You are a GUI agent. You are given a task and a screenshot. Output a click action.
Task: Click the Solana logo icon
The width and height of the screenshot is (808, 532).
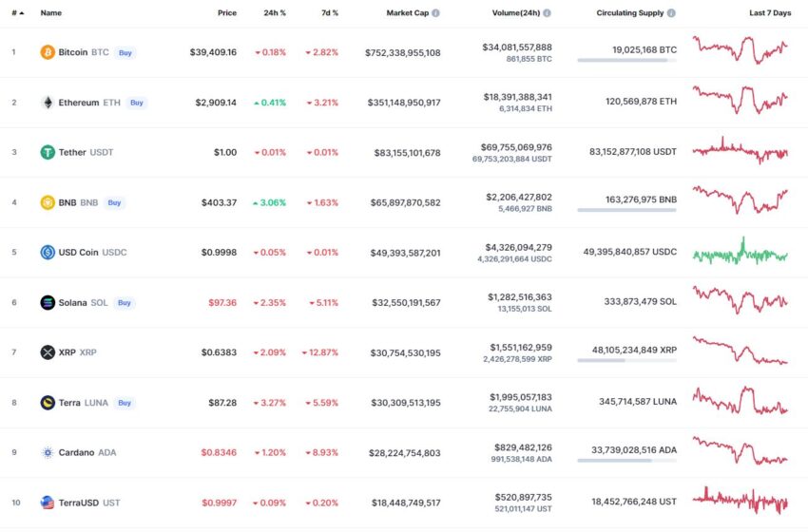coord(48,302)
